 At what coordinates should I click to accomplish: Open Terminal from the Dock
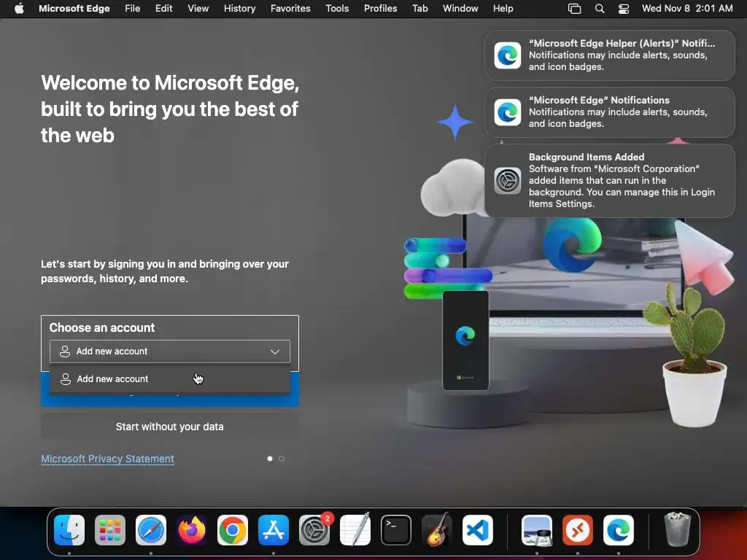pyautogui.click(x=396, y=530)
